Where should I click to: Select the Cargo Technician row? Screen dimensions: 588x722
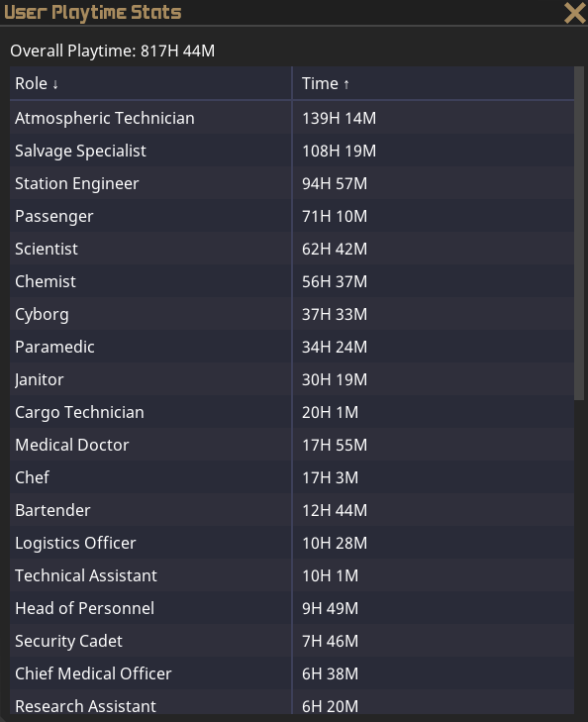[x=292, y=412]
